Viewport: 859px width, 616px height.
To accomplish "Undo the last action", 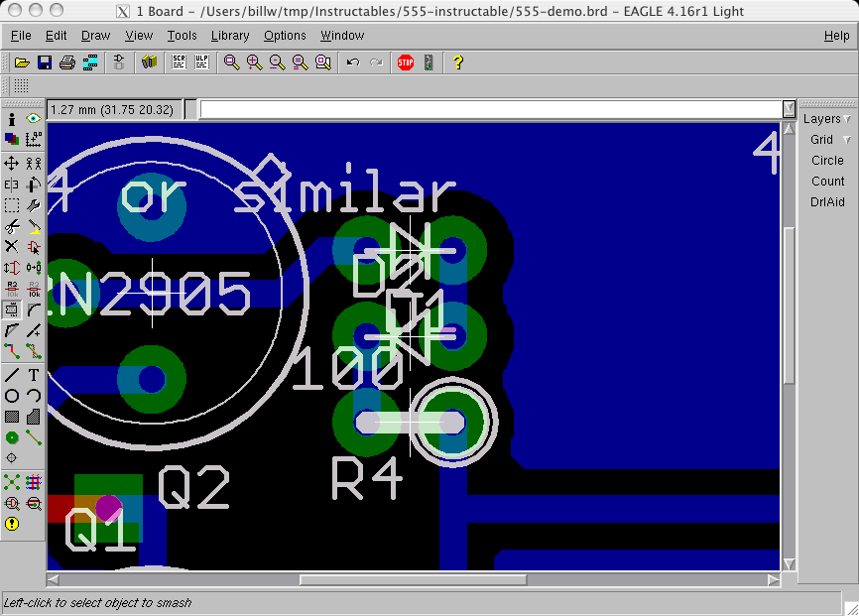I will (353, 62).
